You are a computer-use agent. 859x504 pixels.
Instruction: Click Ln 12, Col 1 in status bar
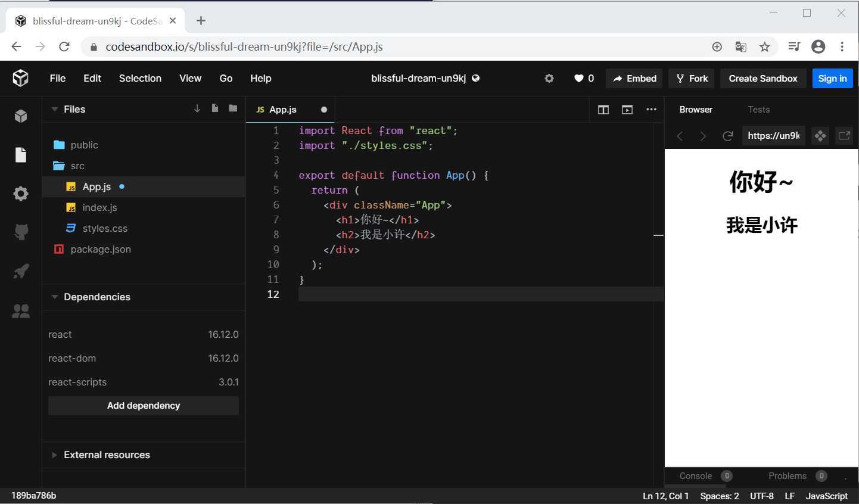click(x=666, y=496)
